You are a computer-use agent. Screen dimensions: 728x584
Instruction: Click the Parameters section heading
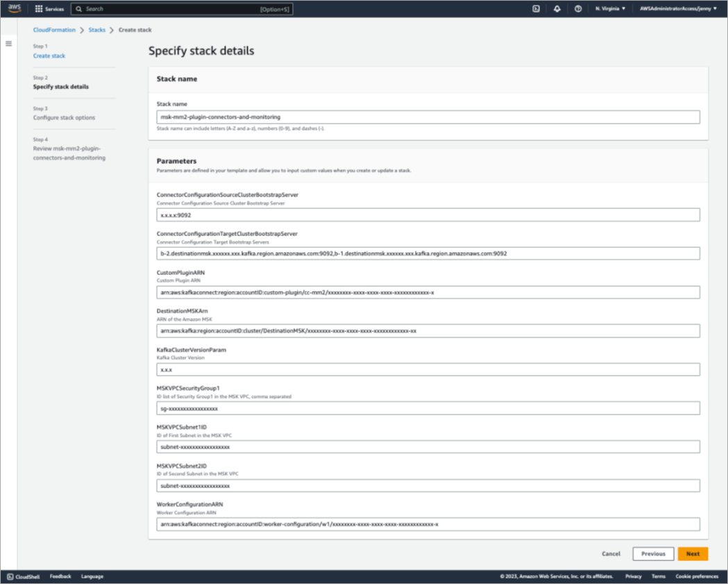pos(176,161)
